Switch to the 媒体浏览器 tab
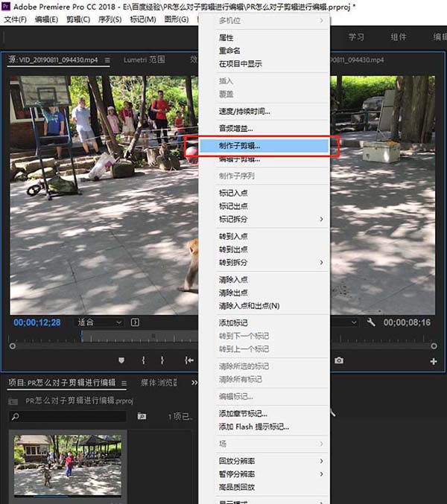The width and height of the screenshot is (447, 504). (159, 383)
